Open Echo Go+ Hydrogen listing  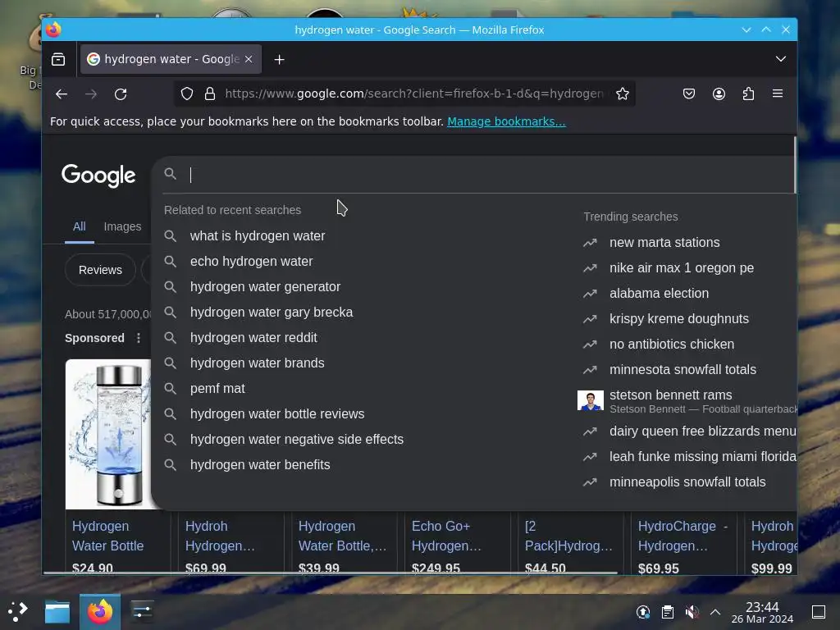[x=446, y=536]
